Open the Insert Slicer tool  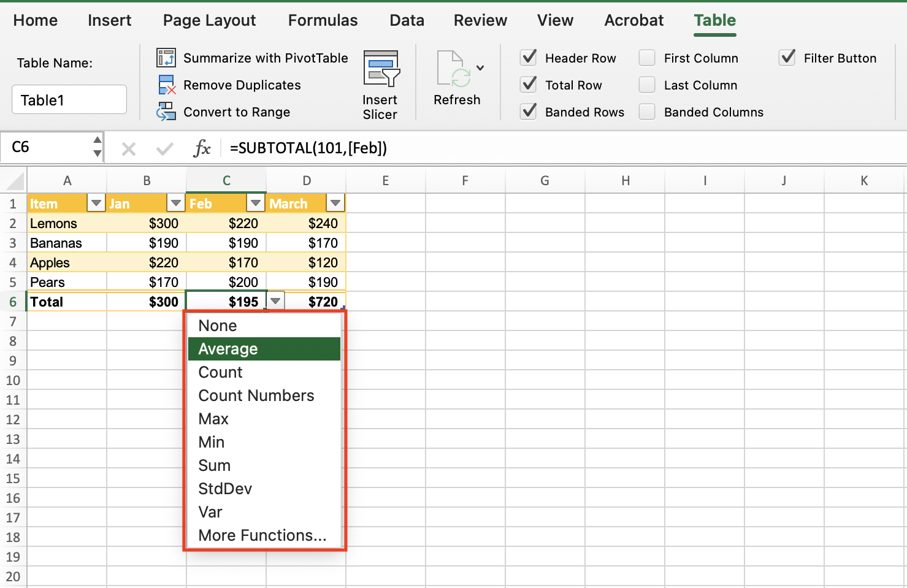pos(380,83)
